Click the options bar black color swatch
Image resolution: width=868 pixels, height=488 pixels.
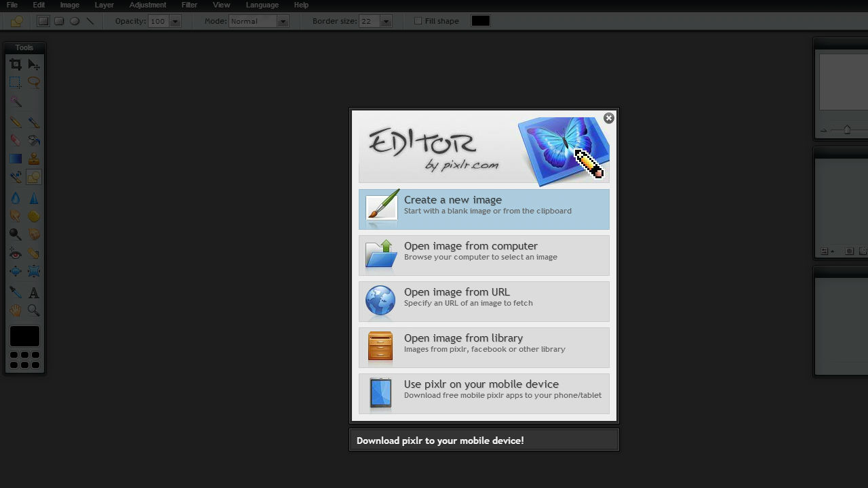pos(481,21)
